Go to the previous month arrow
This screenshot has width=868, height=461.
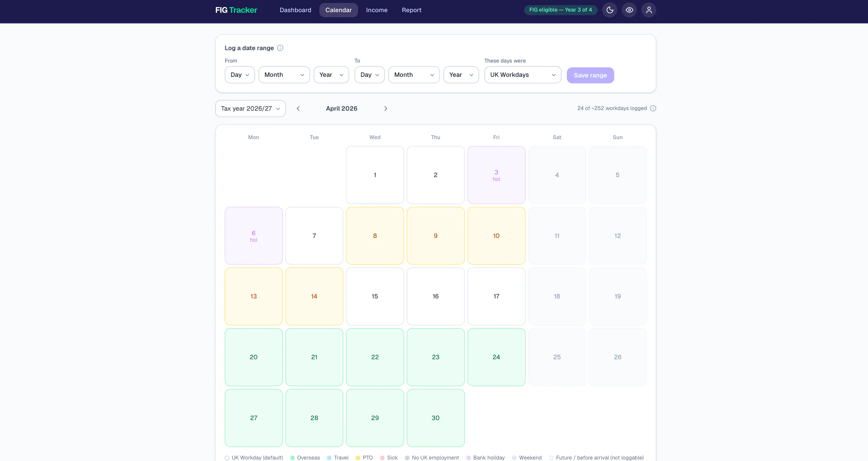(x=298, y=109)
